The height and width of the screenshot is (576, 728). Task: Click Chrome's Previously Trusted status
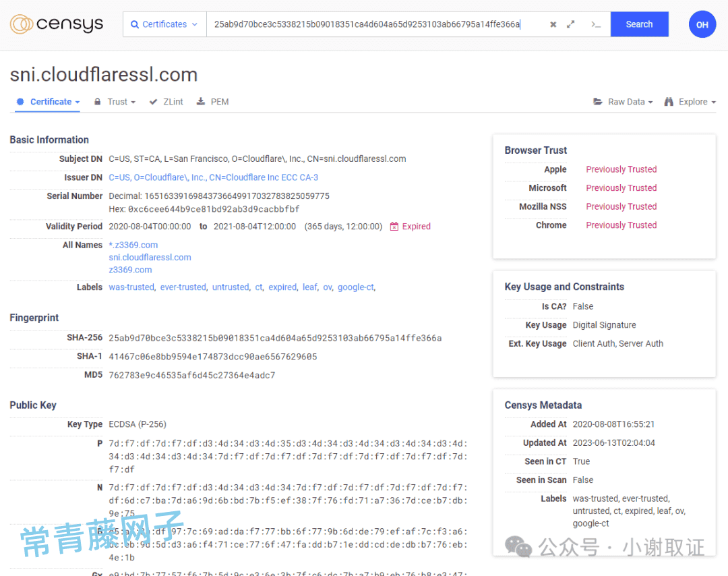(x=621, y=225)
